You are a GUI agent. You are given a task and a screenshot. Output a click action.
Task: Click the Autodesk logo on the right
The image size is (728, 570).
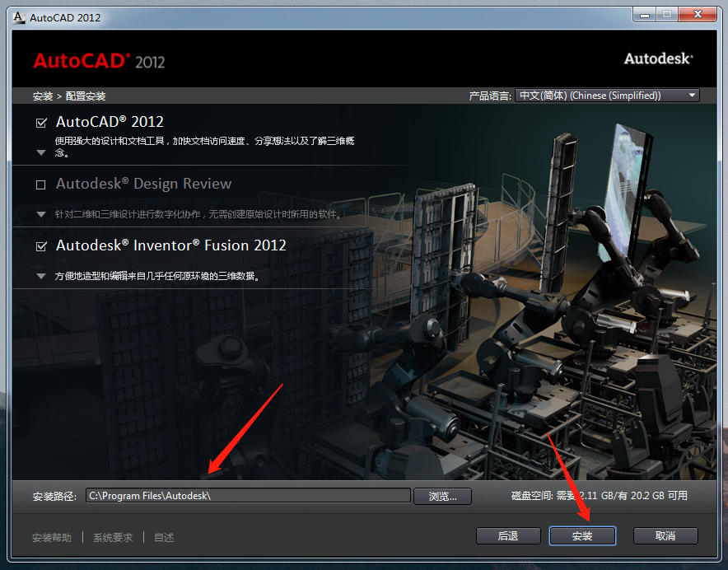click(x=657, y=58)
